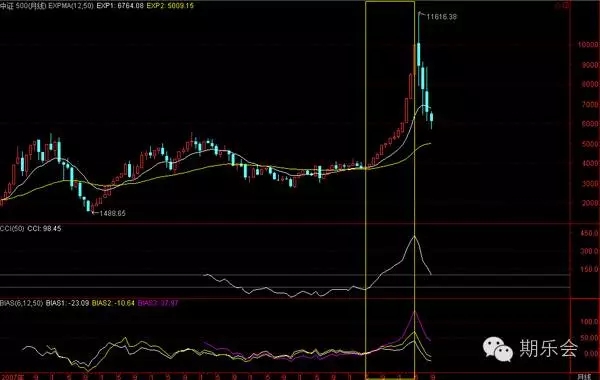Switch period via 月线 label bottom-right

pyautogui.click(x=584, y=377)
